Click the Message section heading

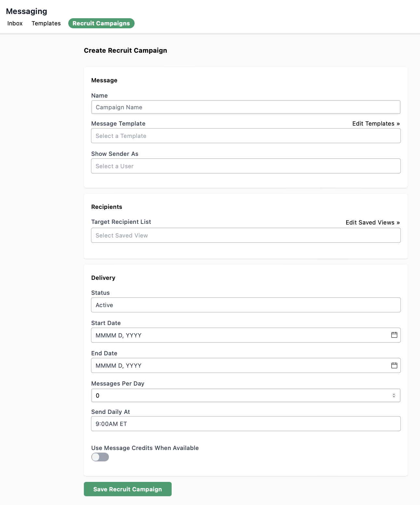[104, 80]
